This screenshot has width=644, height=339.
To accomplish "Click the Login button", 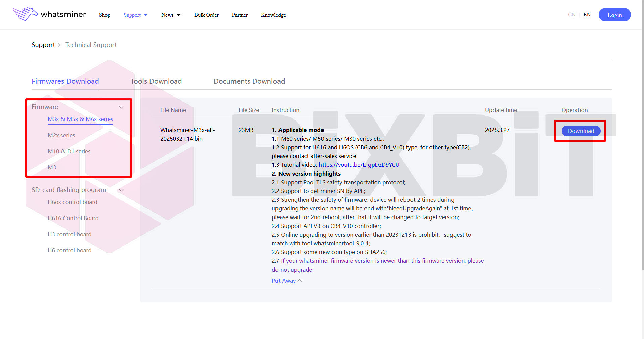I will pyautogui.click(x=614, y=15).
